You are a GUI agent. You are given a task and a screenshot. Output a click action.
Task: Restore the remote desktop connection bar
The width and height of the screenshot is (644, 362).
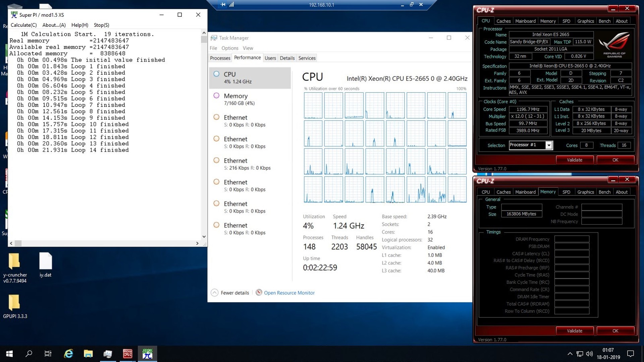tap(412, 5)
